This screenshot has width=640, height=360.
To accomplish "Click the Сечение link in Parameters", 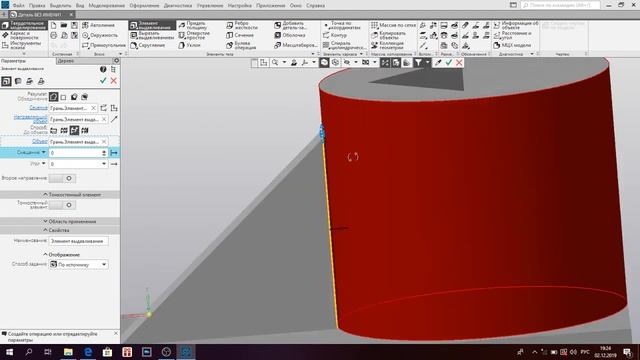I will click(38, 108).
